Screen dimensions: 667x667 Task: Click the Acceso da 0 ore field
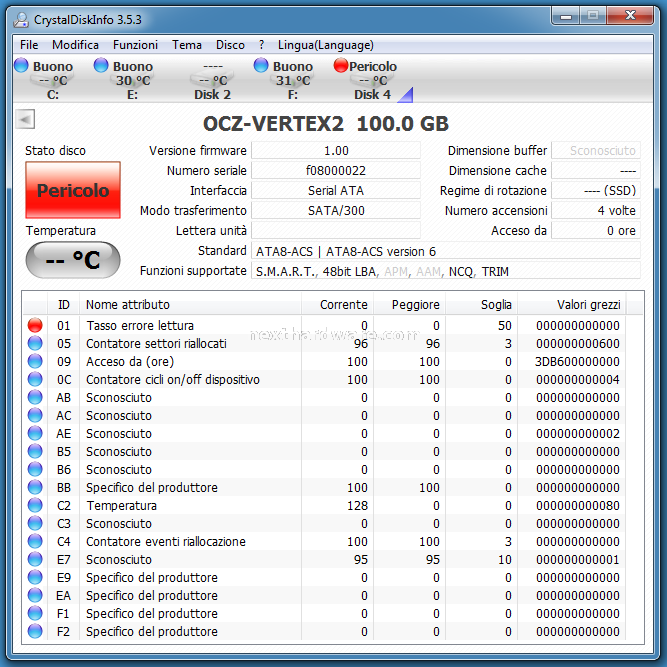point(596,231)
